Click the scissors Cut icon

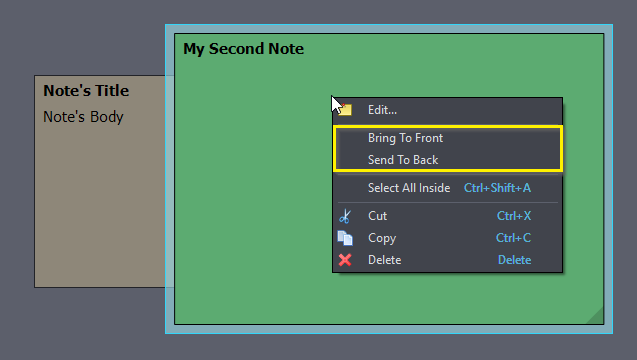click(345, 216)
